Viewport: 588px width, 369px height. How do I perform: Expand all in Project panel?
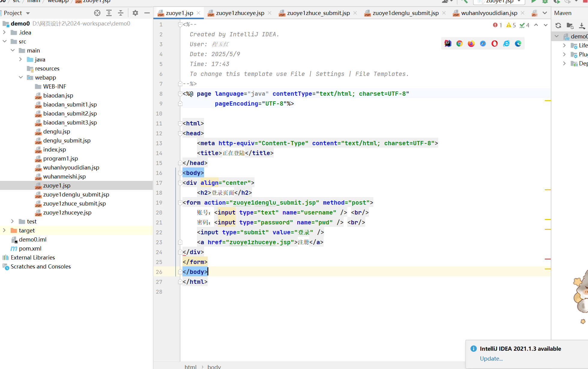tap(109, 13)
